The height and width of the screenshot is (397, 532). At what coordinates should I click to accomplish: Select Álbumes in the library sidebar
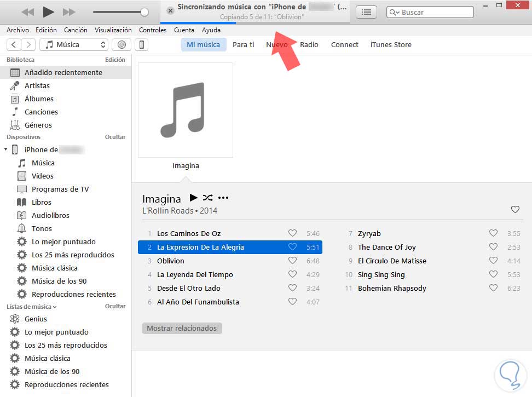[x=66, y=99]
